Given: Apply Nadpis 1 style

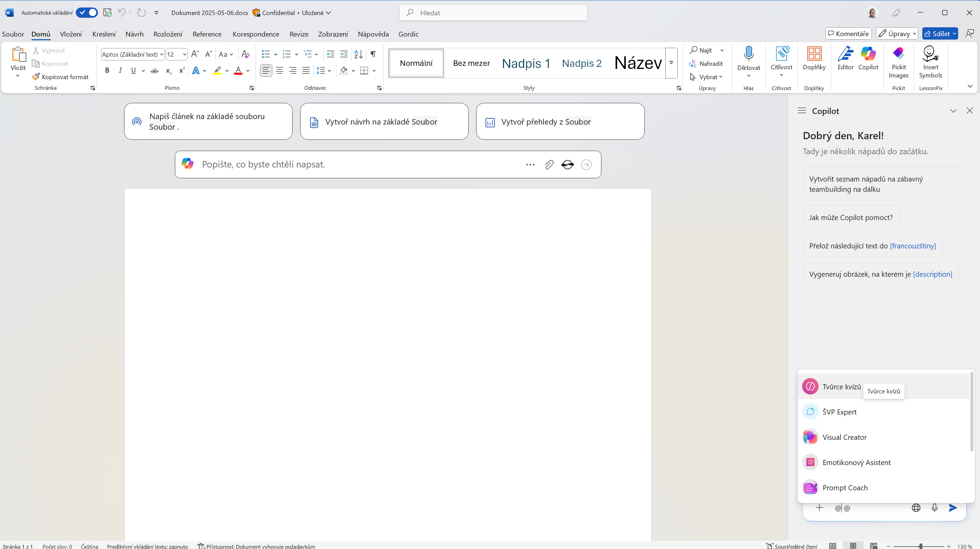Looking at the screenshot, I should coord(526,63).
